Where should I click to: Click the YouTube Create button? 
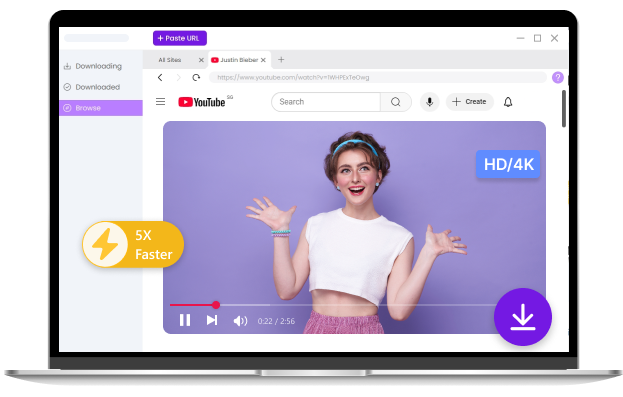[x=470, y=102]
